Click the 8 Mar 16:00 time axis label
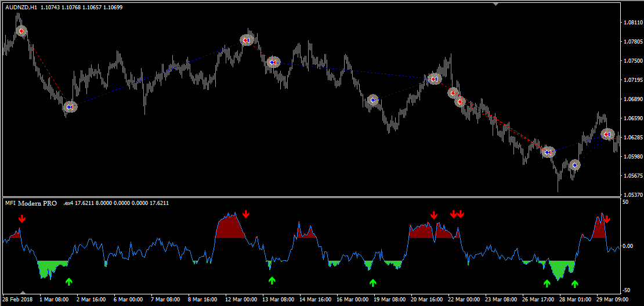Viewport: 644px width, 306px height. click(x=203, y=300)
